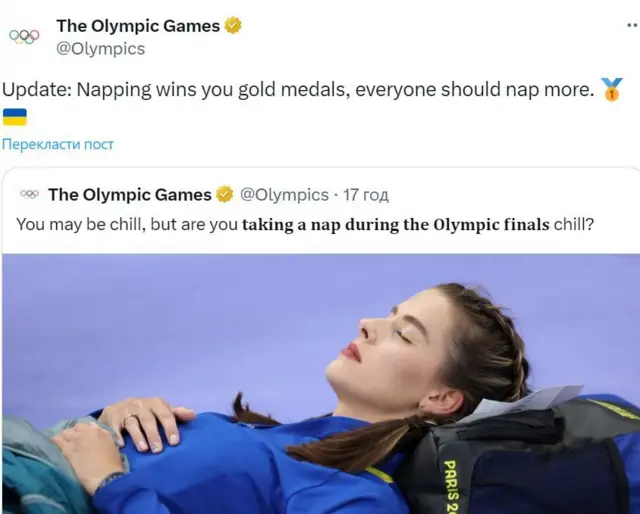Click the @Olympics handle below the top name

click(x=100, y=48)
